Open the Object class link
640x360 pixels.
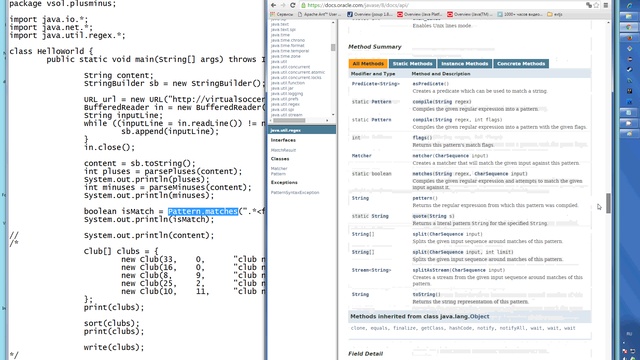[479, 316]
